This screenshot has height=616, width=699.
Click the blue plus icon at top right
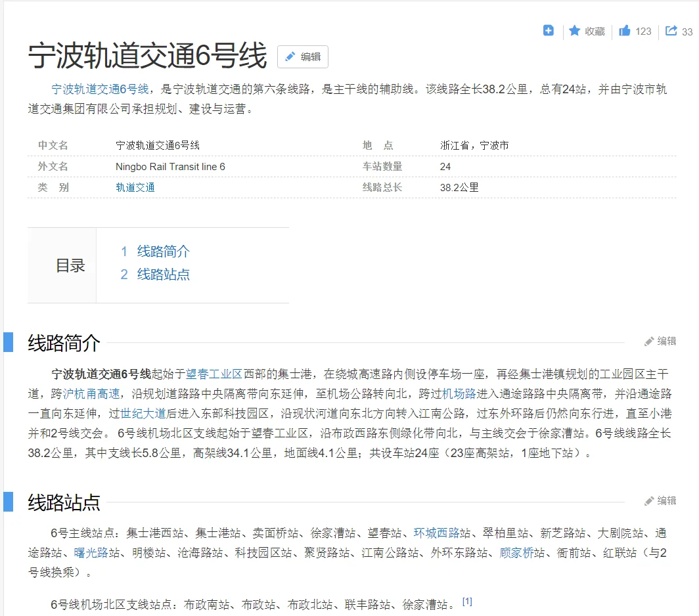point(549,31)
